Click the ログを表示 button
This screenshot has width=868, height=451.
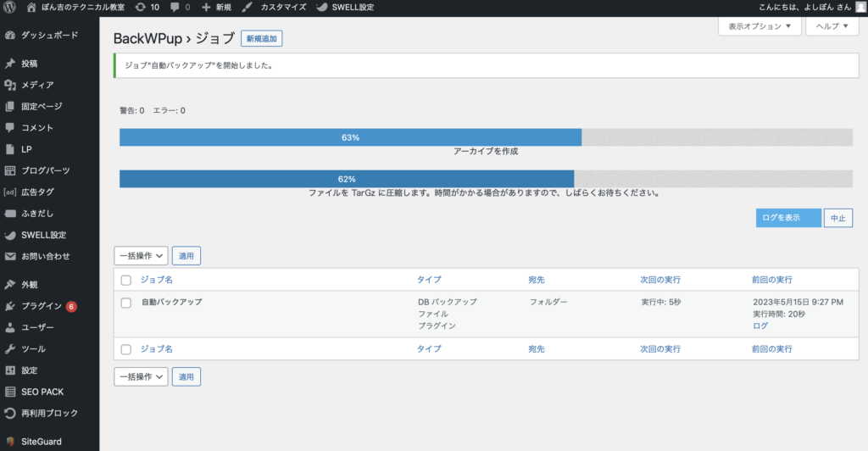click(789, 218)
